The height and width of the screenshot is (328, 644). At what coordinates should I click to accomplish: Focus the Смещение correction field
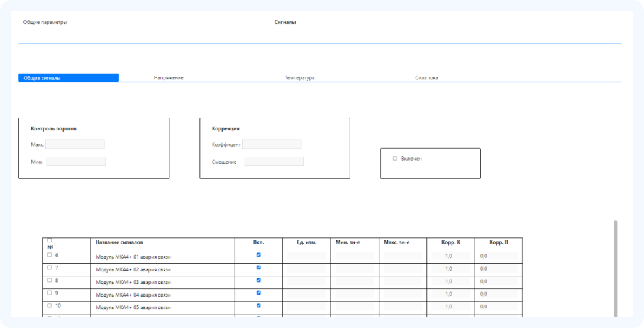[x=274, y=161]
